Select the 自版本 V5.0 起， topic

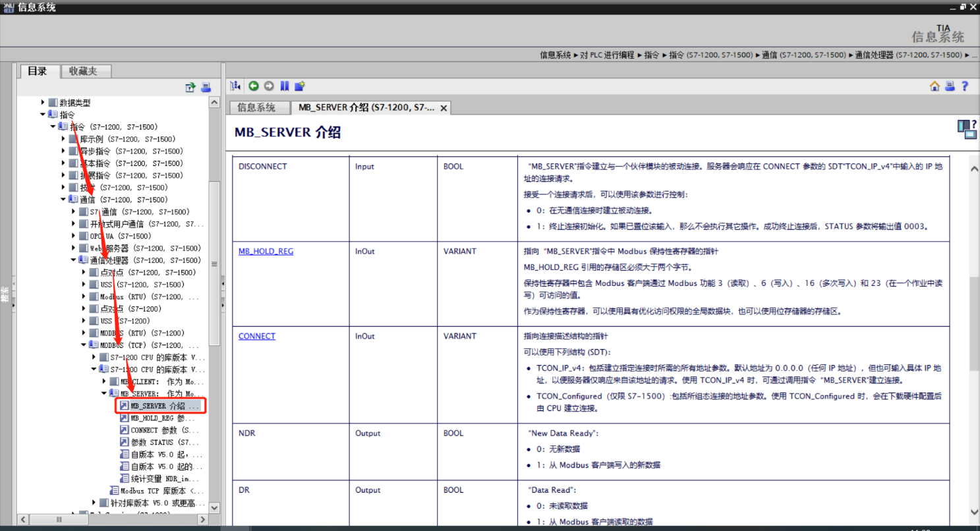(x=166, y=454)
